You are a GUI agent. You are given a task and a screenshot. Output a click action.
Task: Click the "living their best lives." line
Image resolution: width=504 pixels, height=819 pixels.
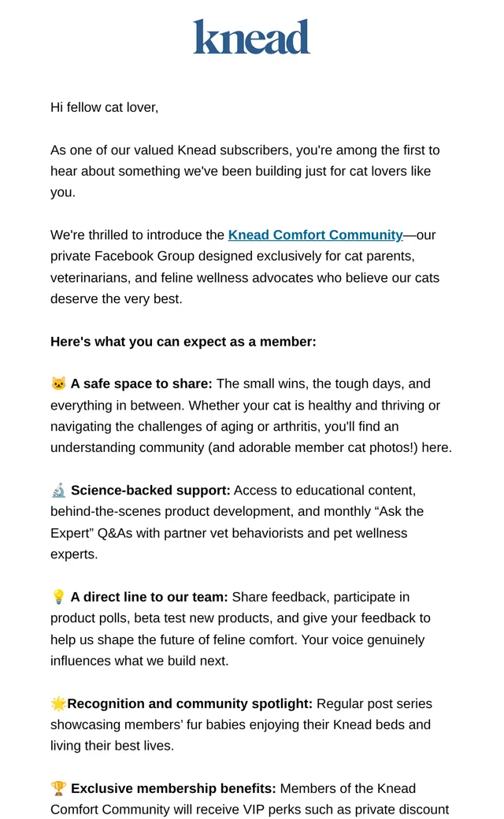tap(113, 746)
